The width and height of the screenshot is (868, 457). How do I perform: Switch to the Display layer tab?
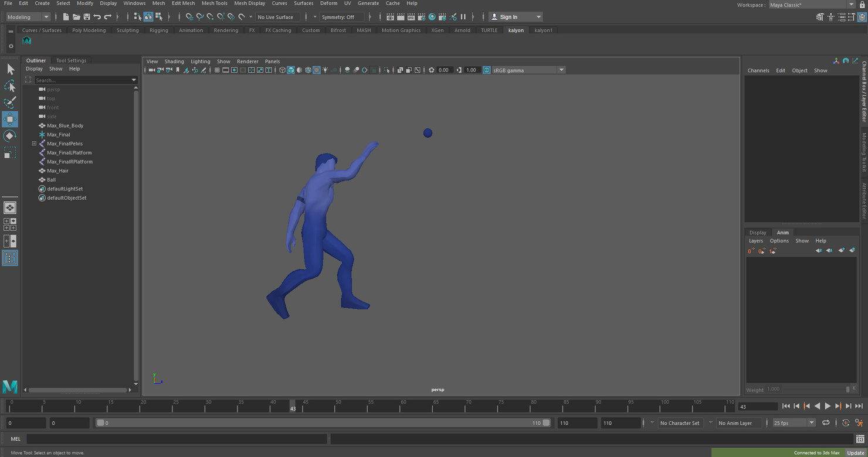[x=757, y=233]
